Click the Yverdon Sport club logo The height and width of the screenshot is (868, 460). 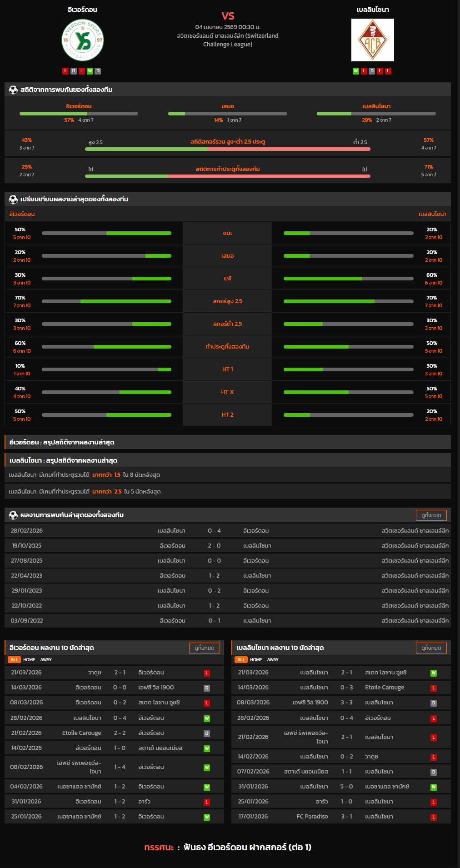coord(83,40)
